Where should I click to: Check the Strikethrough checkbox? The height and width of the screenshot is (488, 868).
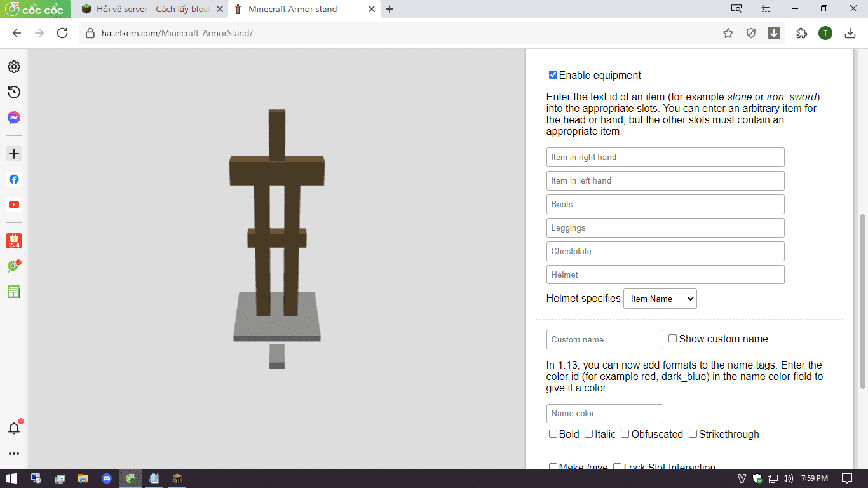pos(693,434)
